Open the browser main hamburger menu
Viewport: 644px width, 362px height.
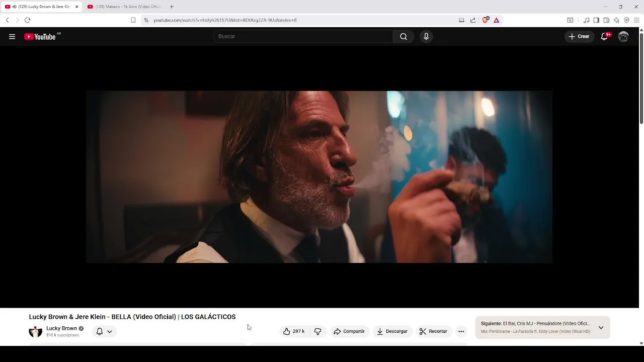636,20
